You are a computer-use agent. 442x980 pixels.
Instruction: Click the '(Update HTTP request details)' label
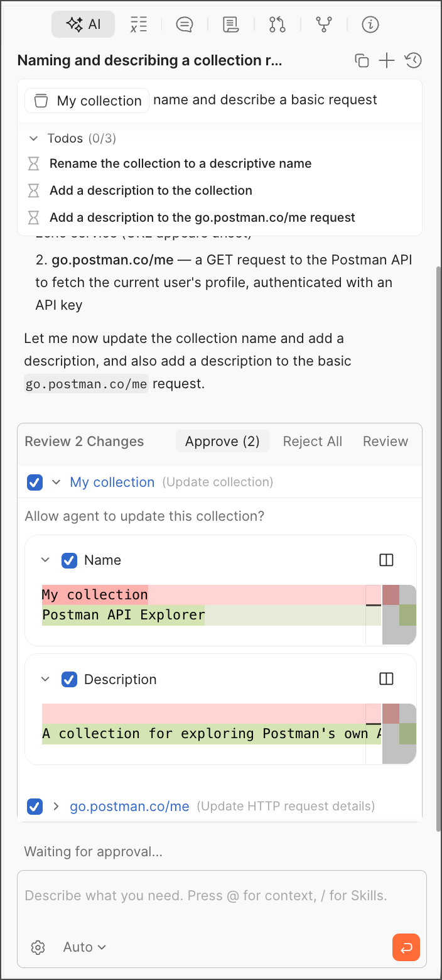tap(286, 806)
